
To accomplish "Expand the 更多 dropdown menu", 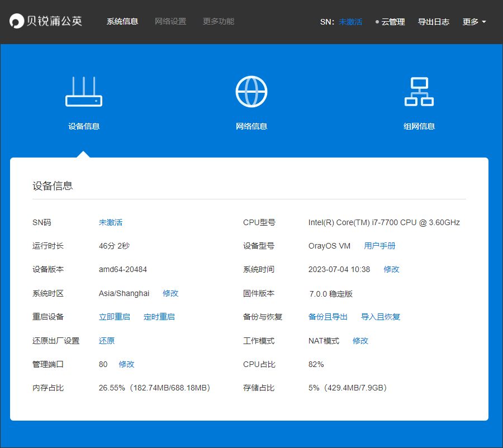I will pyautogui.click(x=472, y=22).
